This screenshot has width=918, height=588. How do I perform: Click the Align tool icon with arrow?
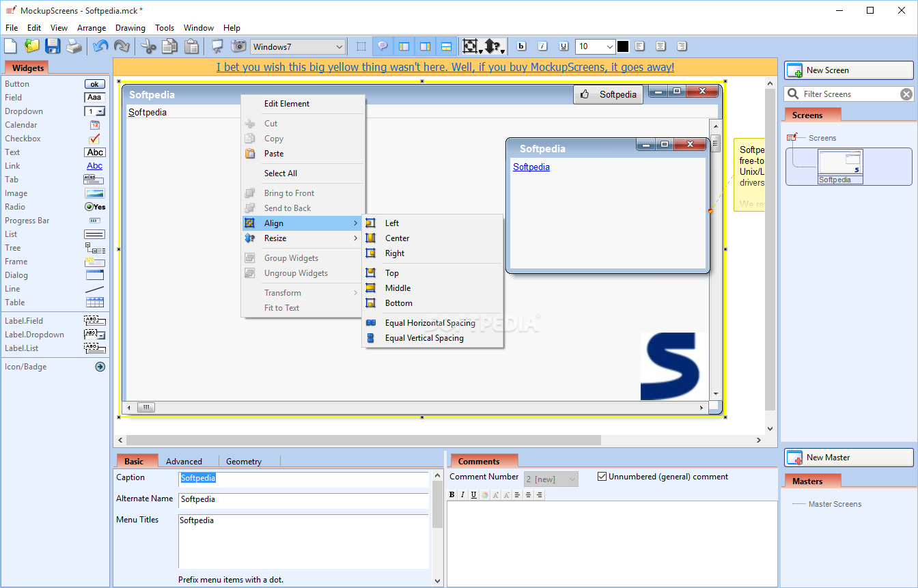click(x=472, y=46)
